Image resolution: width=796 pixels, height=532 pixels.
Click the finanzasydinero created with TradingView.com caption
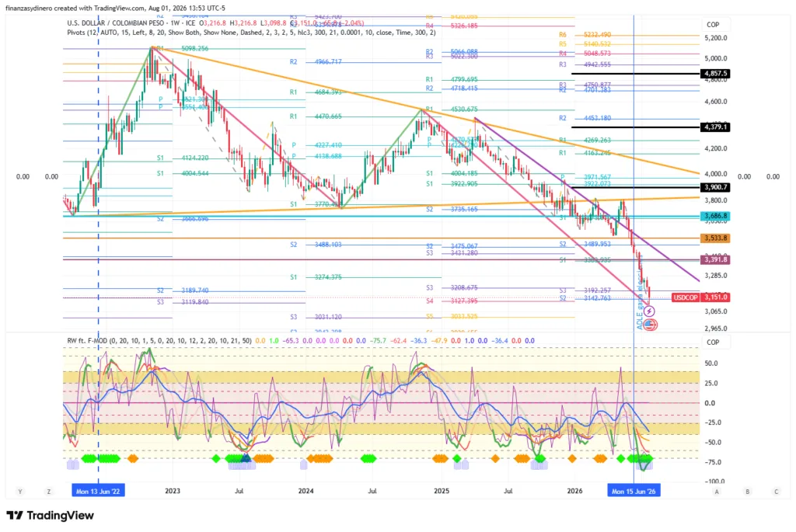pyautogui.click(x=115, y=8)
